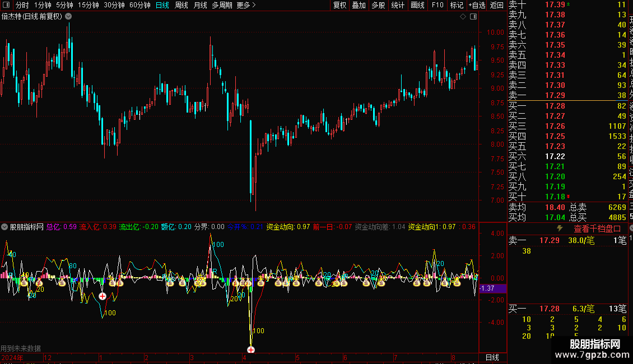Open the 股朋指标网 indicator dropdown arrow
Image resolution: width=633 pixels, height=364 pixels.
point(4,227)
